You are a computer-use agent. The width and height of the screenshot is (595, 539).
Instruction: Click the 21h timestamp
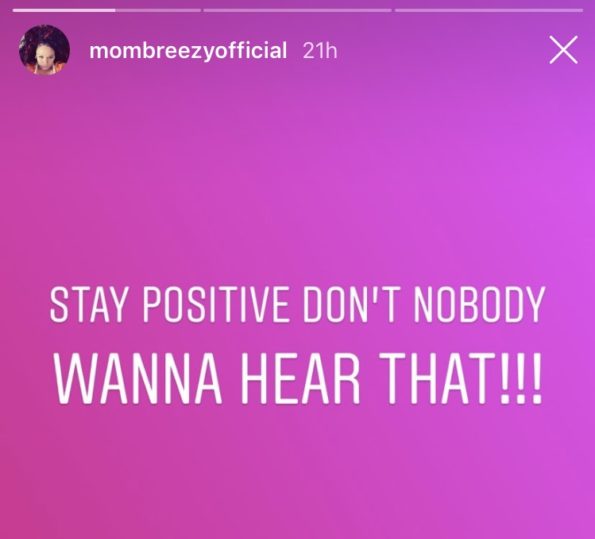[320, 50]
